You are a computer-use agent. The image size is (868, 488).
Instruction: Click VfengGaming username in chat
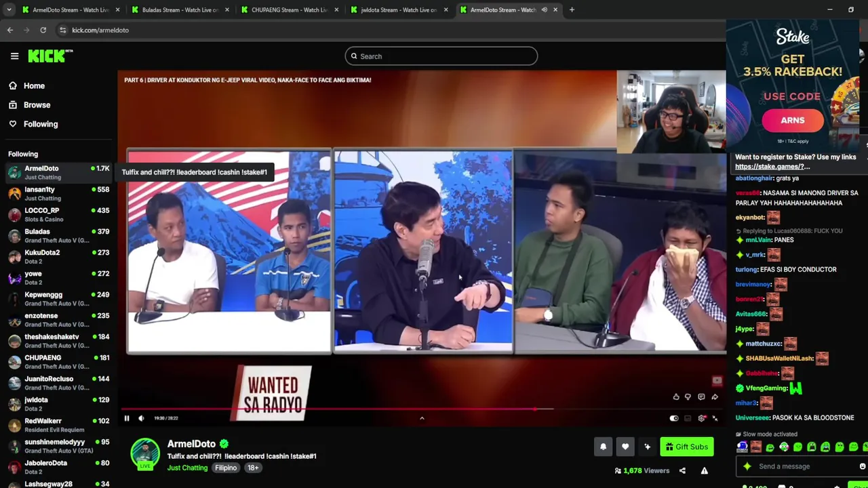(x=766, y=388)
